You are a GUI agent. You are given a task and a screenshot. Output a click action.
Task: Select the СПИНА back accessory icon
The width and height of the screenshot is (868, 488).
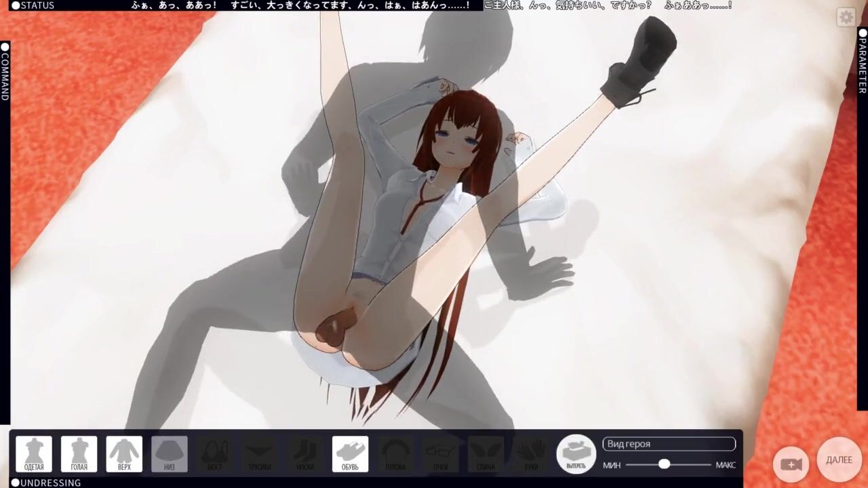click(x=486, y=453)
